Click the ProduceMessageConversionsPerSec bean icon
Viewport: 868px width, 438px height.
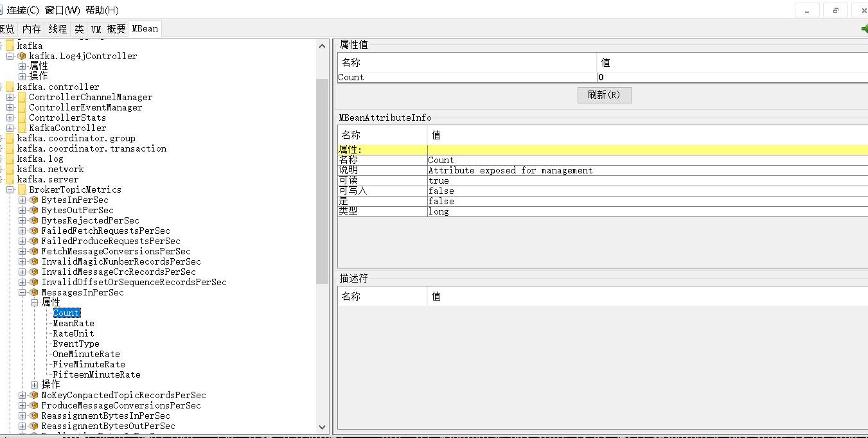point(34,405)
